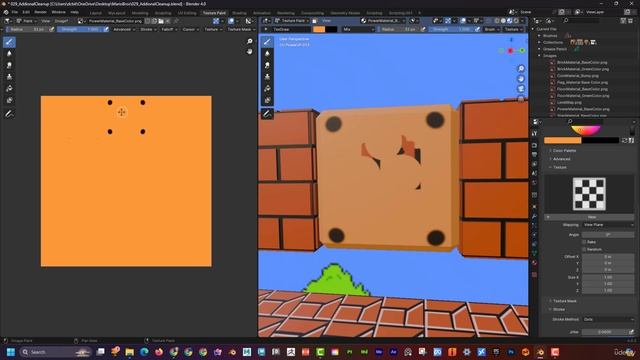Toggle Jitter pressure icon
640x360 pixels.
pyautogui.click(x=631, y=332)
